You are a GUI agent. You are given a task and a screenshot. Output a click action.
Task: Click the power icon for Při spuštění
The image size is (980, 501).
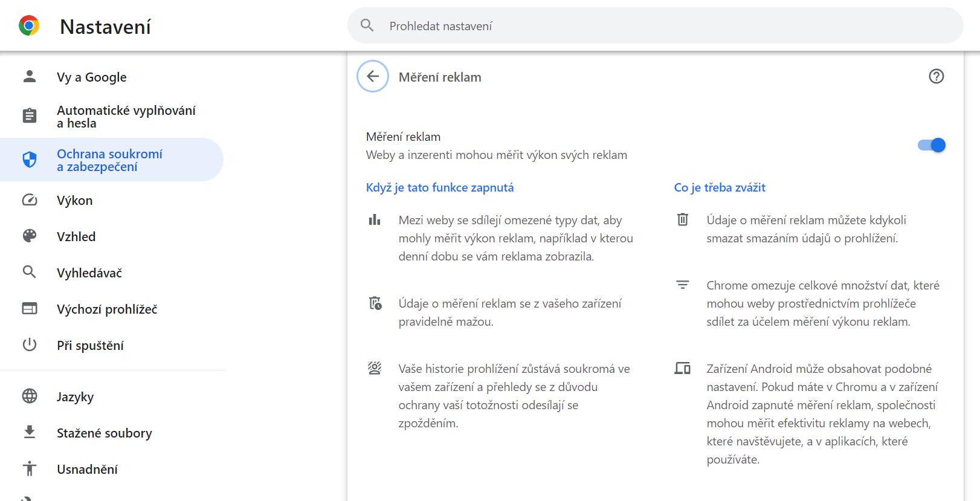(29, 345)
